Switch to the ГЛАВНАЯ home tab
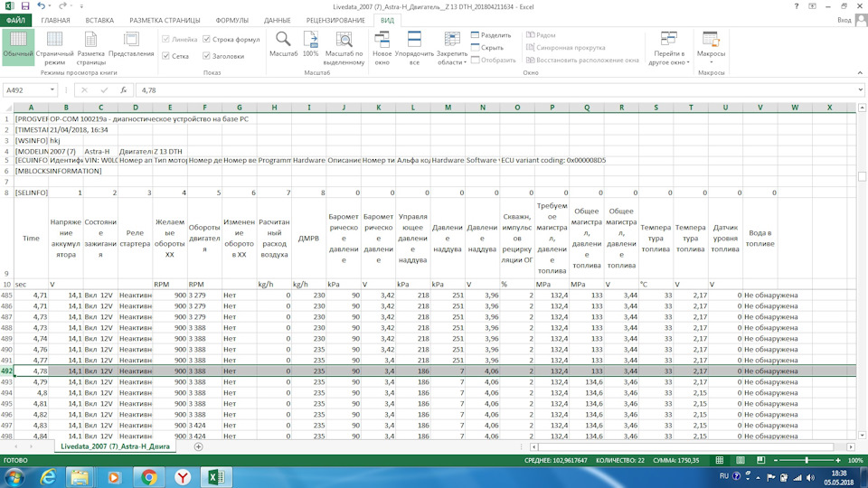Screen dimensions: 868x488 click(x=55, y=20)
